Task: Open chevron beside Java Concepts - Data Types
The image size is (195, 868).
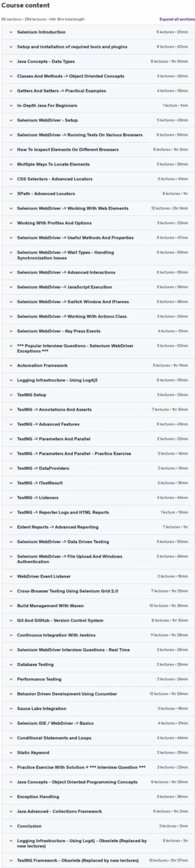Action: pos(11,62)
